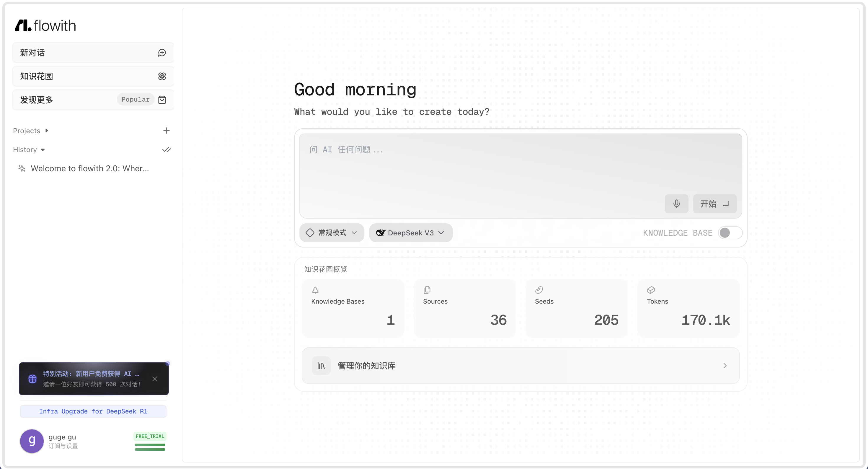Screen dimensions: 868x469
Task: Click the 特别活动 promo banner text
Action: (91, 374)
